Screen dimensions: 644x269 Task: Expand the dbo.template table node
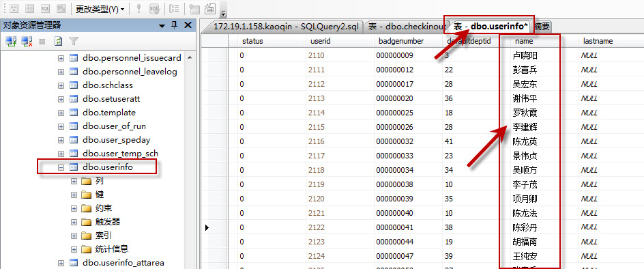(x=61, y=113)
